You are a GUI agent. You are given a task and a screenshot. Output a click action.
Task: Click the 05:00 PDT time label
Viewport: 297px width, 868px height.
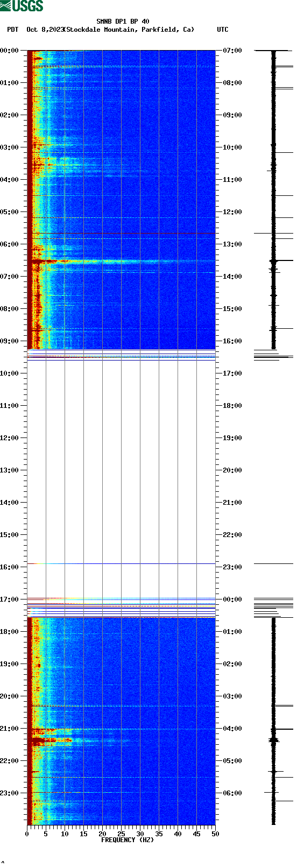(x=10, y=212)
